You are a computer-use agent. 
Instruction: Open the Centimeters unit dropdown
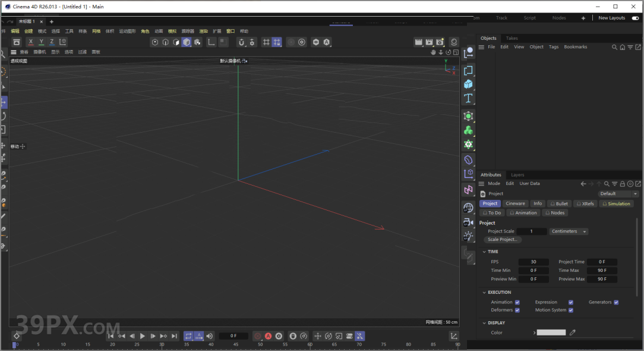coord(569,231)
